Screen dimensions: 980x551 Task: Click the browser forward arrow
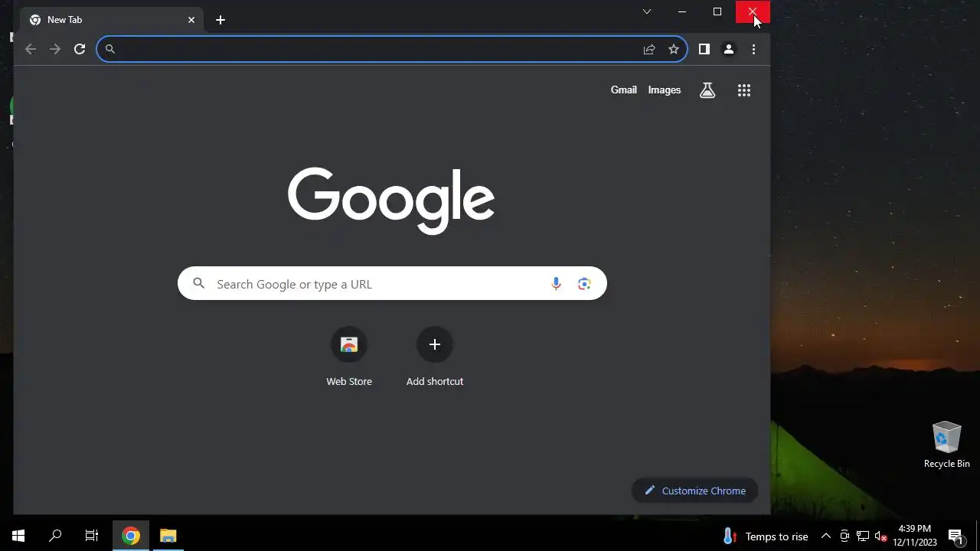55,49
